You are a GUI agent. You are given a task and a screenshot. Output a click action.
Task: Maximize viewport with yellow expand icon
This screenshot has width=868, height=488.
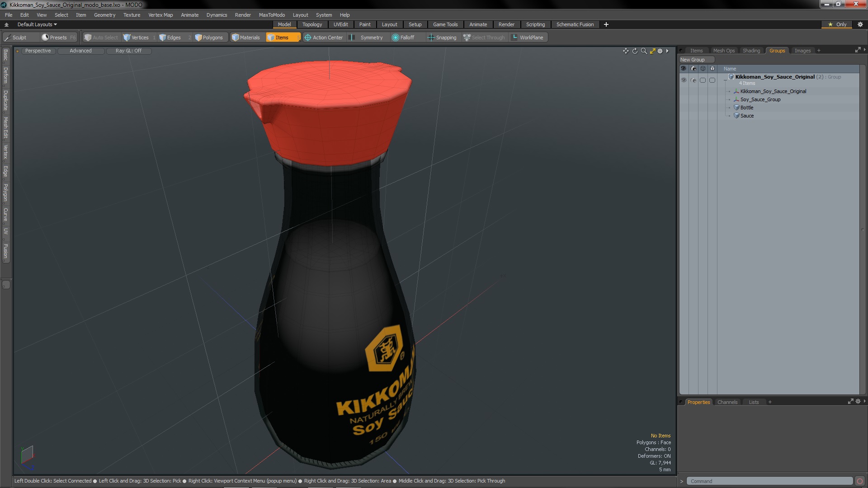click(652, 51)
